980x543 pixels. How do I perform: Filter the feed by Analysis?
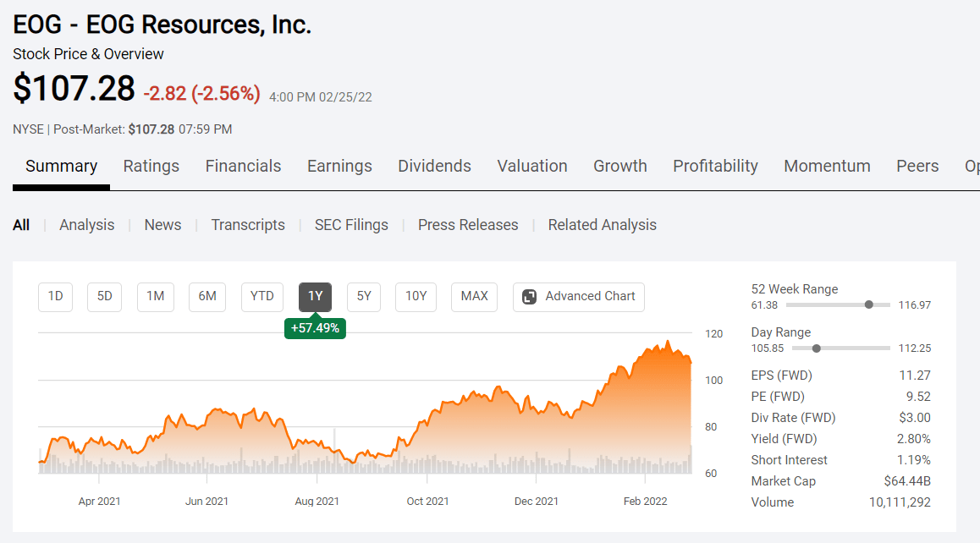86,225
